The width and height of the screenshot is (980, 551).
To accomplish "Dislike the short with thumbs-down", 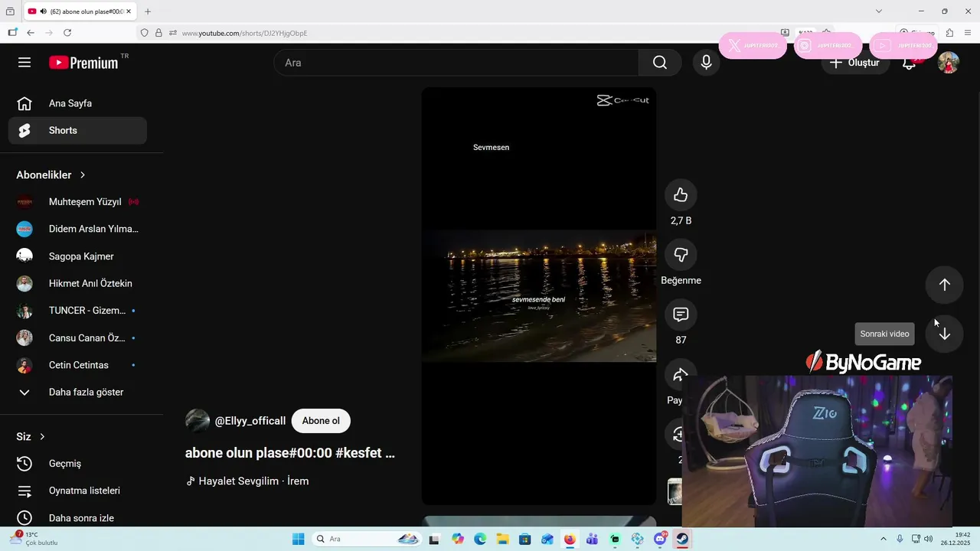I will pos(681,255).
